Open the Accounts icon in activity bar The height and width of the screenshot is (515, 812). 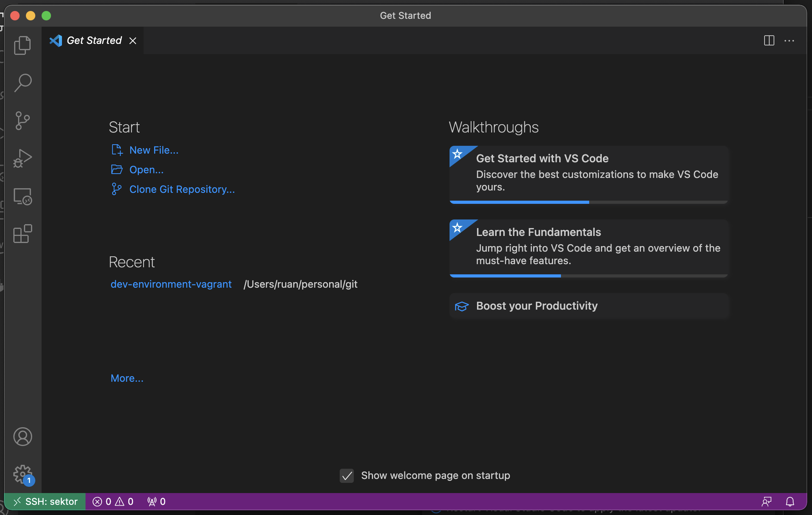[x=22, y=437]
